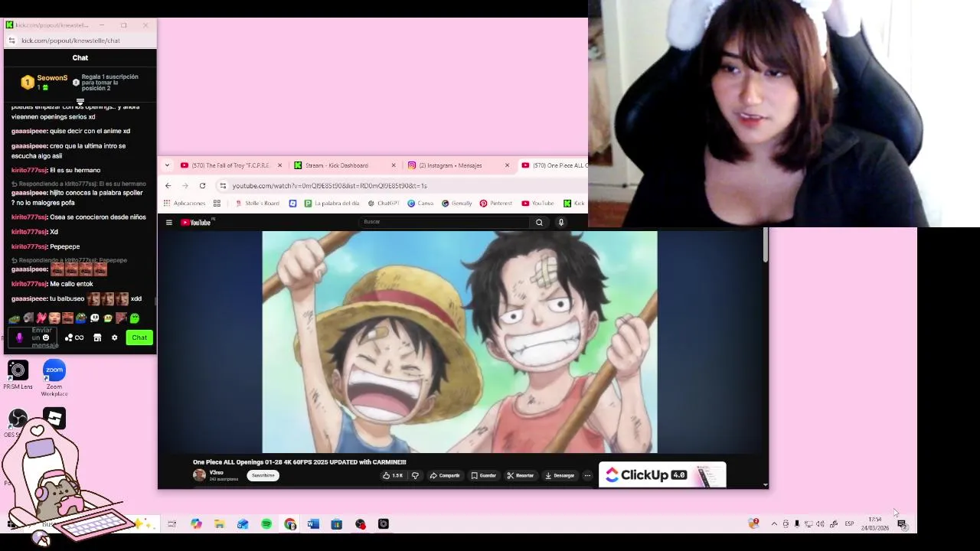
Task: Like the One Piece openings video
Action: click(x=393, y=475)
